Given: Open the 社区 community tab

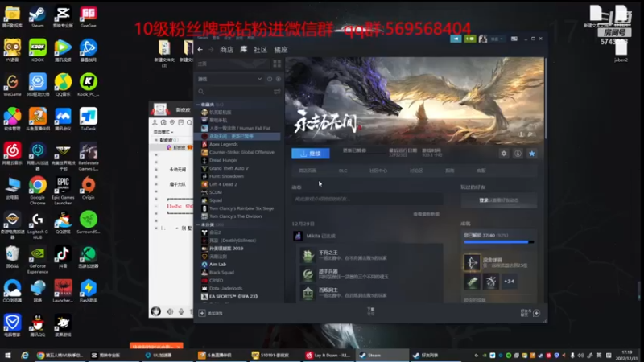Looking at the screenshot, I should tap(260, 50).
